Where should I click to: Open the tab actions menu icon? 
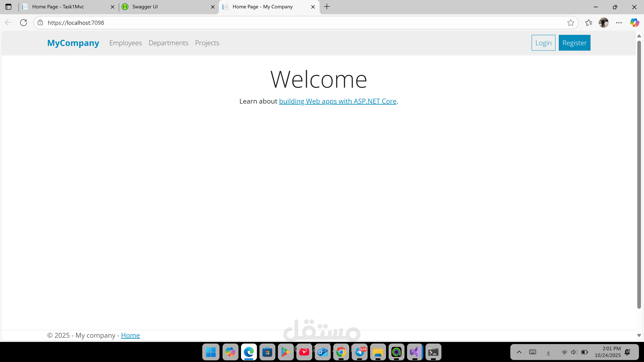[x=8, y=7]
